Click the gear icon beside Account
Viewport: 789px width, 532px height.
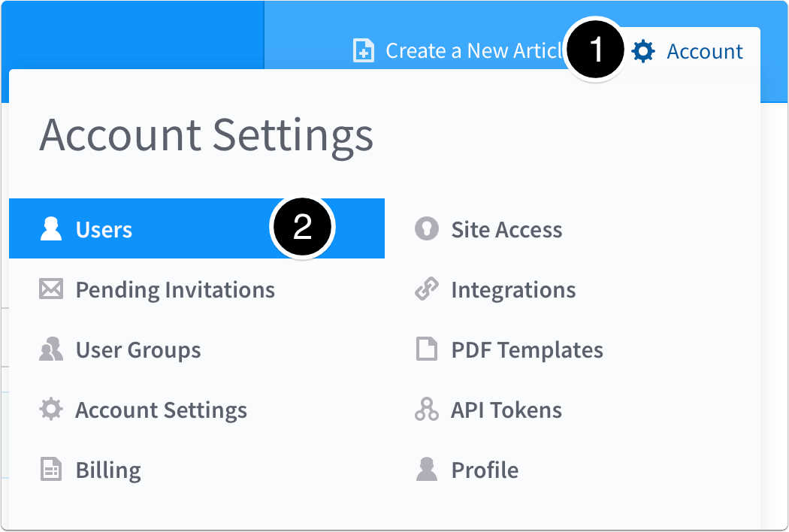pyautogui.click(x=643, y=50)
